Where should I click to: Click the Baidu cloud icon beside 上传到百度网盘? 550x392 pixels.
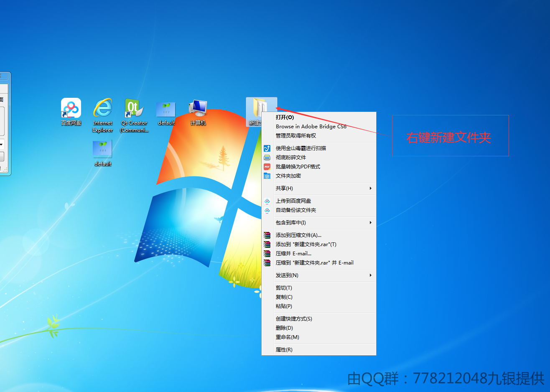[267, 201]
